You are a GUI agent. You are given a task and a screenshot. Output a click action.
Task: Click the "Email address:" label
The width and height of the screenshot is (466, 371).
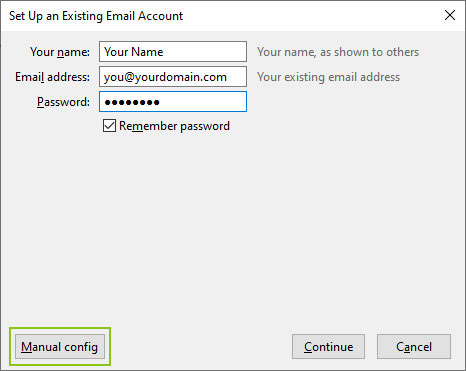[52, 77]
